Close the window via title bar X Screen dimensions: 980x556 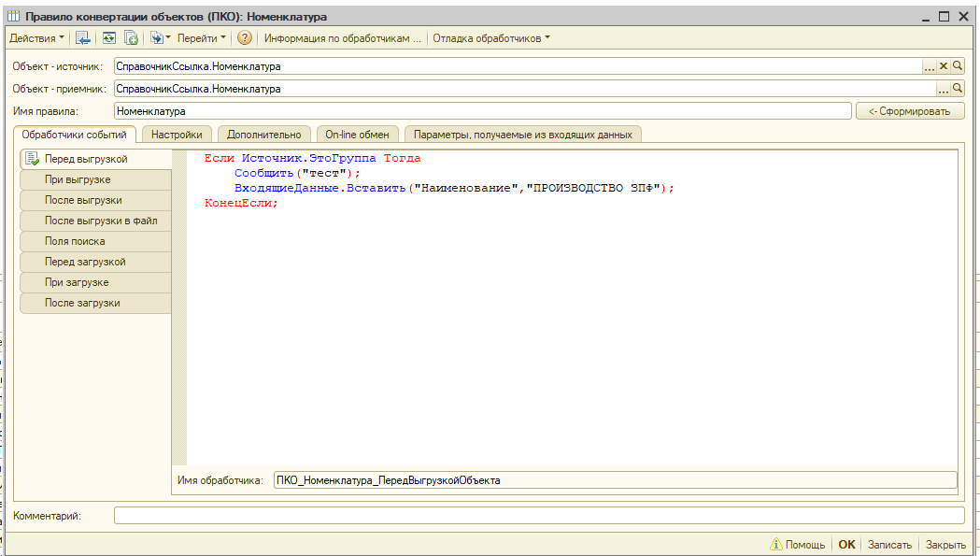963,16
